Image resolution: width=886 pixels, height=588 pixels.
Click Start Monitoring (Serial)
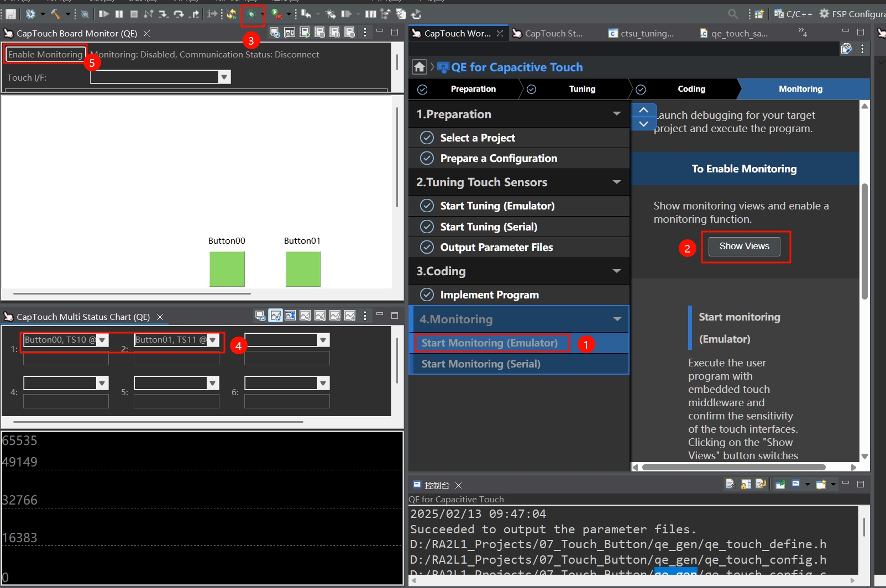point(519,364)
